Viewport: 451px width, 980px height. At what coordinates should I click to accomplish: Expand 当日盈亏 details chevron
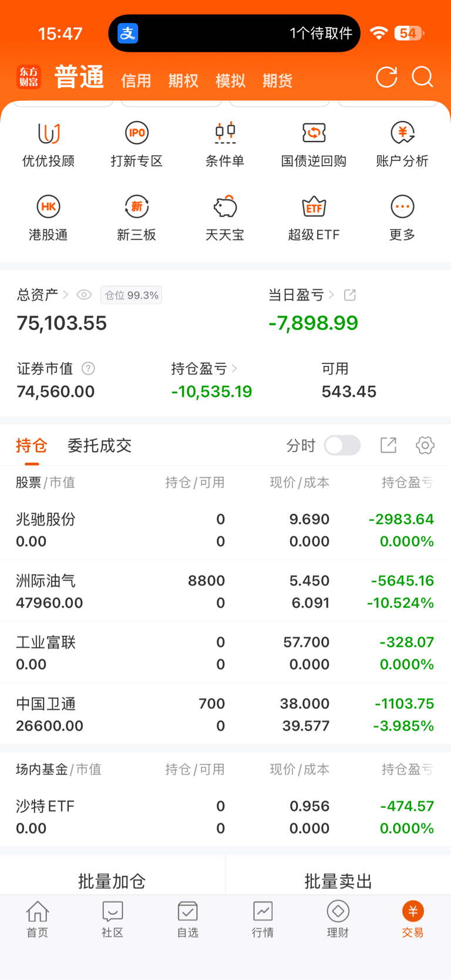click(332, 295)
